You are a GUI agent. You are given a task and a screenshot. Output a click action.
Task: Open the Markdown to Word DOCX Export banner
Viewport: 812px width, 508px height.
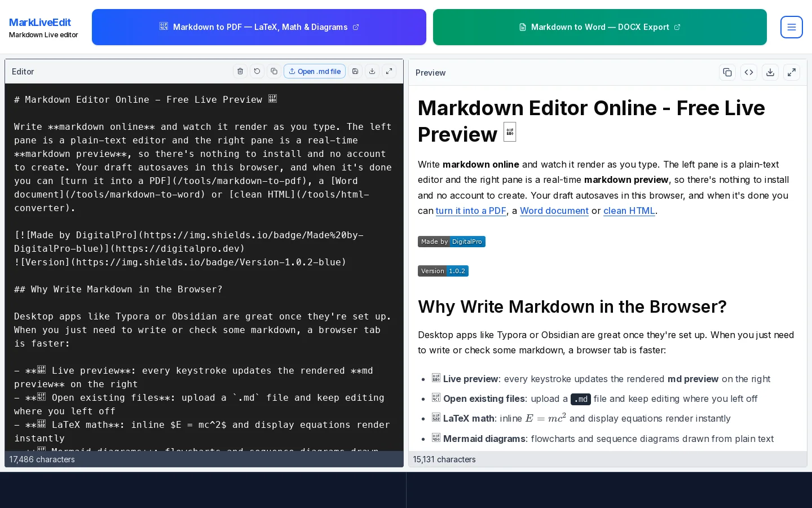(x=600, y=27)
